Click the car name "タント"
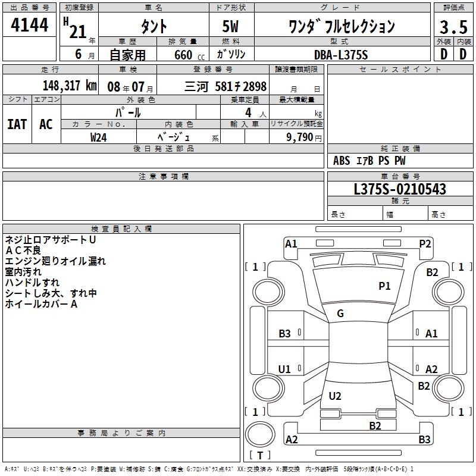The height and width of the screenshot is (476, 476). click(154, 26)
